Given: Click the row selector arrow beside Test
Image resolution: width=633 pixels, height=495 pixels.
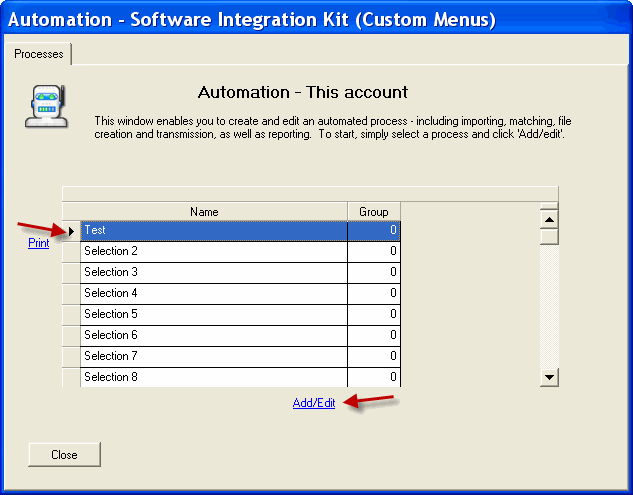Looking at the screenshot, I should [71, 231].
